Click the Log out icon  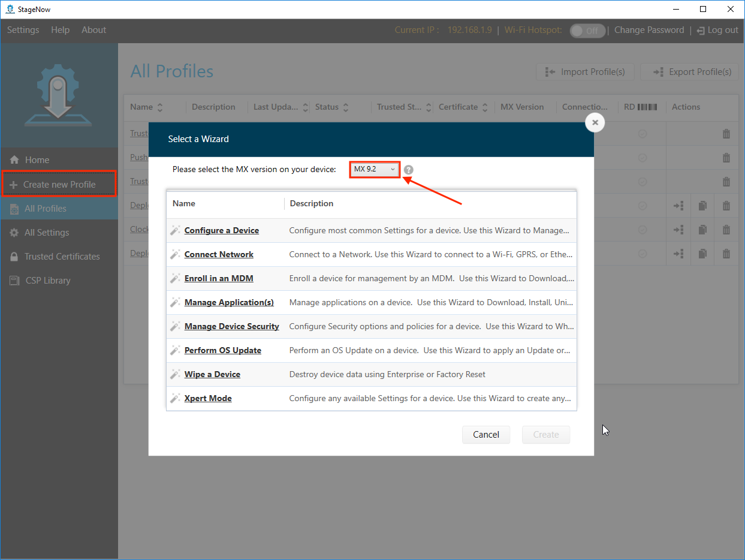701,31
